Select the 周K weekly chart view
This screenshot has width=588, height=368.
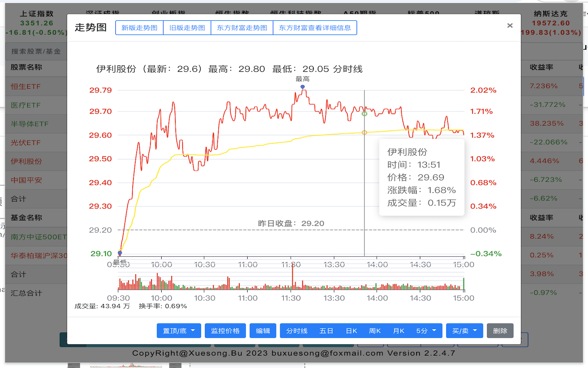coord(374,330)
